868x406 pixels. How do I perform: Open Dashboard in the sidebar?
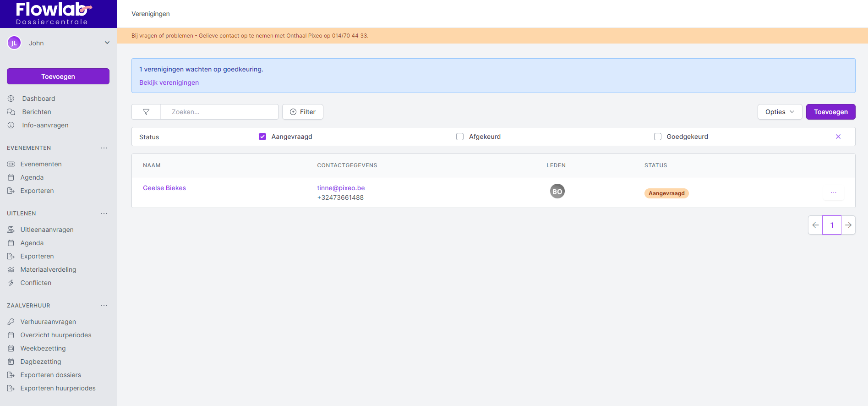38,99
